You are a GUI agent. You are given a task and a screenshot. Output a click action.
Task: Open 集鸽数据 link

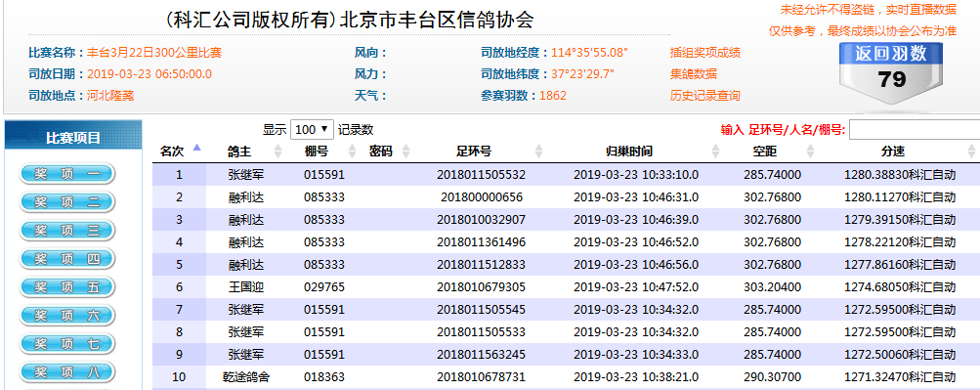693,74
